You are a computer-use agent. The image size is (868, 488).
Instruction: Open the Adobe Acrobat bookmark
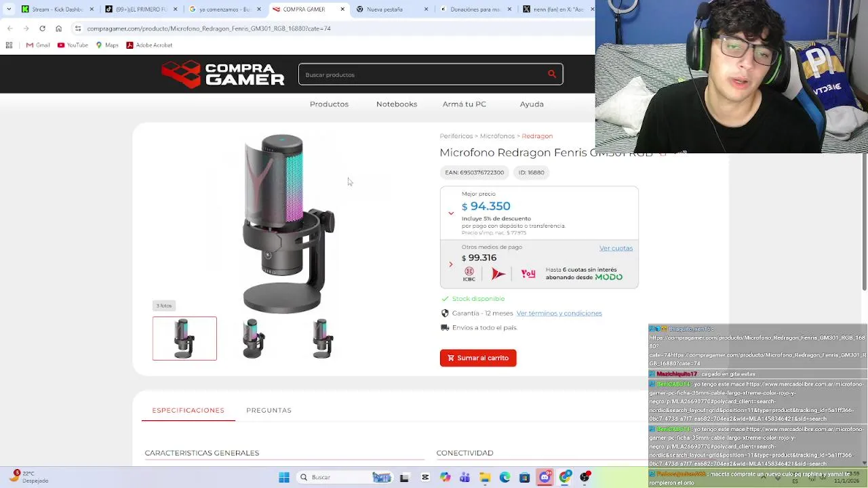point(149,45)
